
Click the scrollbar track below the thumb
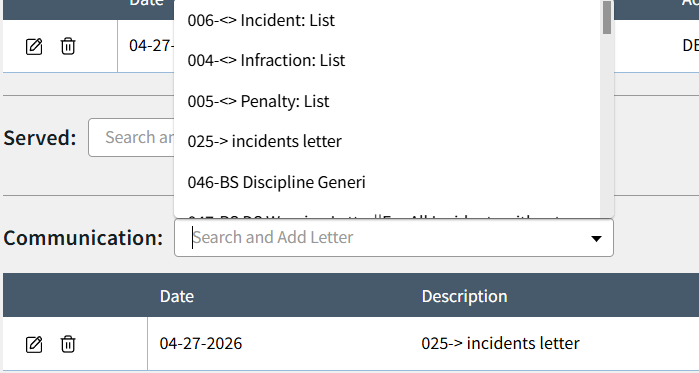[607, 125]
